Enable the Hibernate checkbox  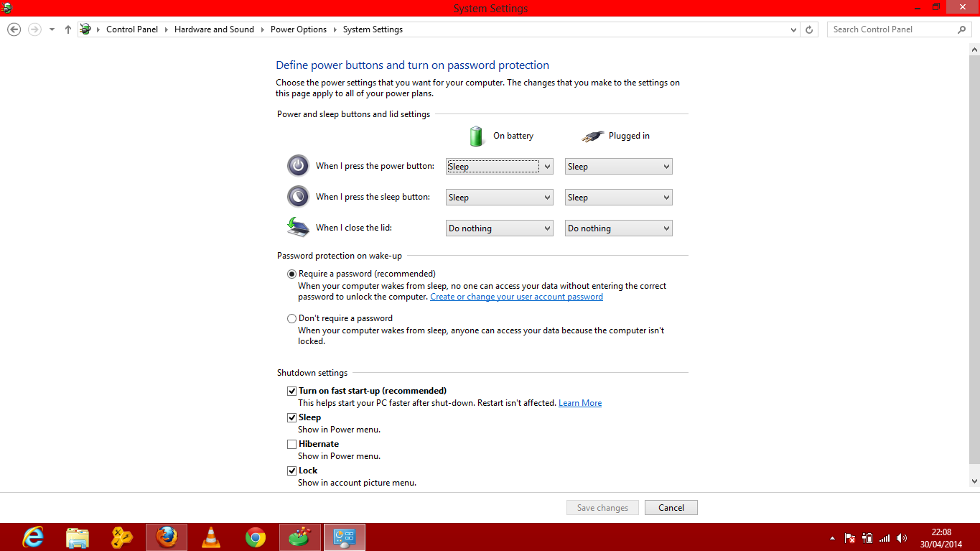click(291, 444)
